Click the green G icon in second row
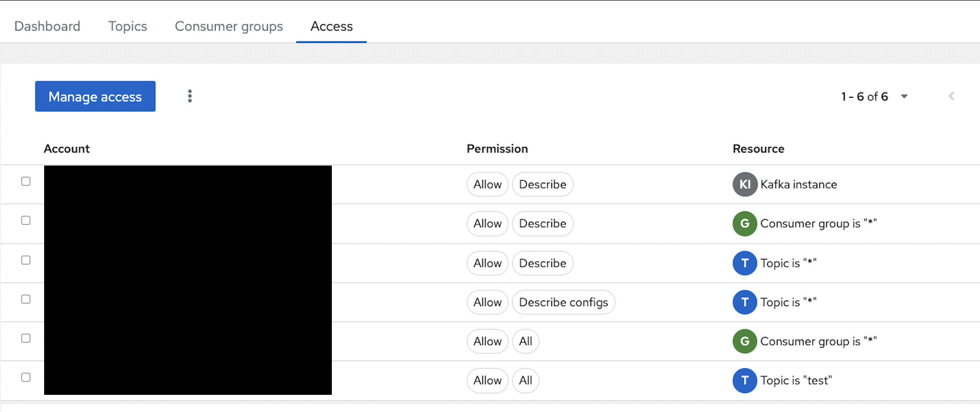 [x=745, y=224]
